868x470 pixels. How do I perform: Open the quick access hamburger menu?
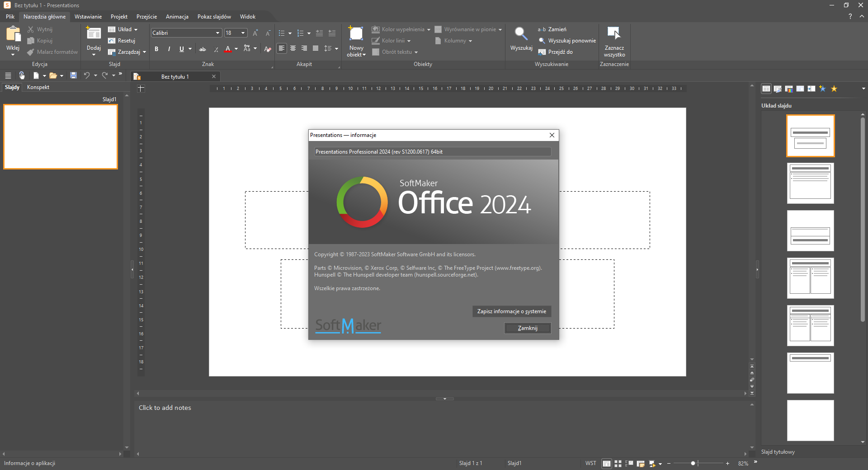(8, 75)
